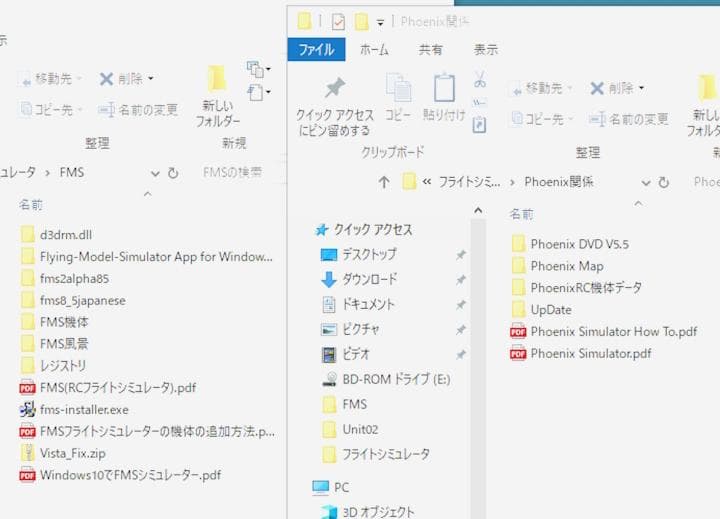Select Vista_Fix.zip file
Image resolution: width=720 pixels, height=519 pixels.
tap(63, 453)
